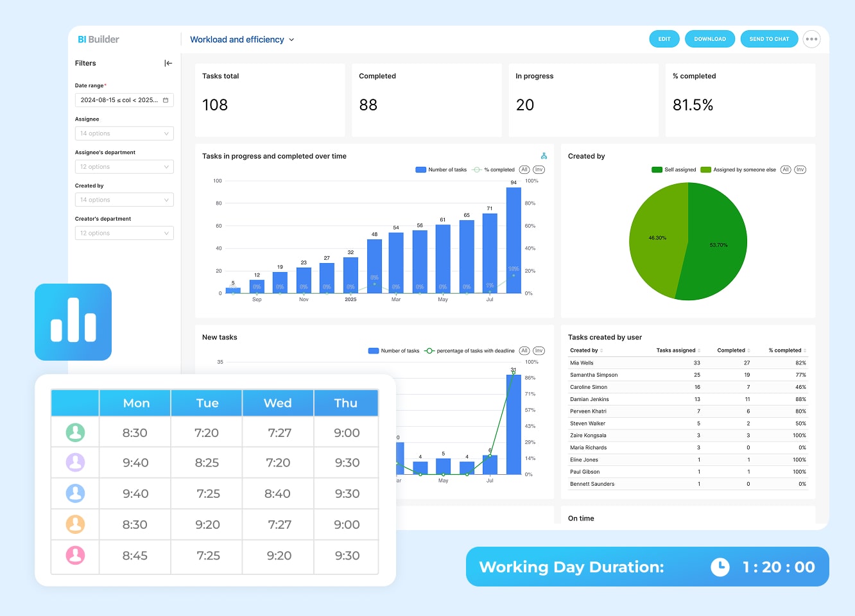This screenshot has height=616, width=855.
Task: Open the 'Workload and efficiency' dashboard selector
Action: pos(242,40)
